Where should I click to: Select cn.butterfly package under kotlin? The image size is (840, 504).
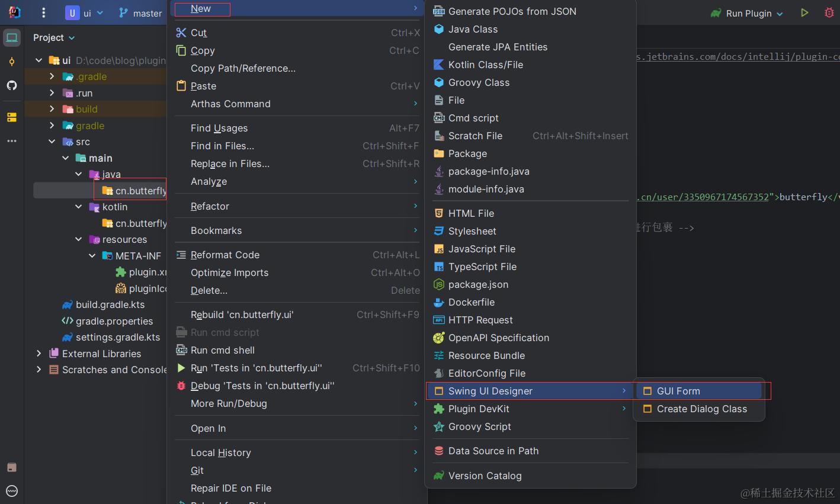click(x=134, y=223)
